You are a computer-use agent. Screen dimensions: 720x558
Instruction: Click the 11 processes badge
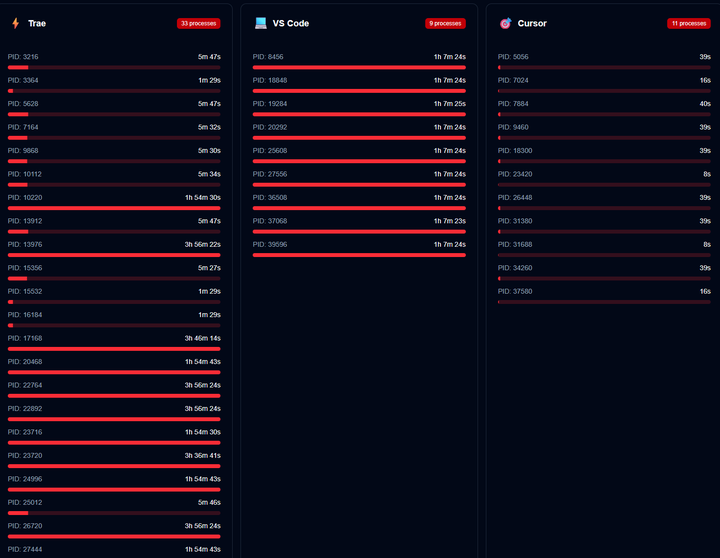pos(689,23)
